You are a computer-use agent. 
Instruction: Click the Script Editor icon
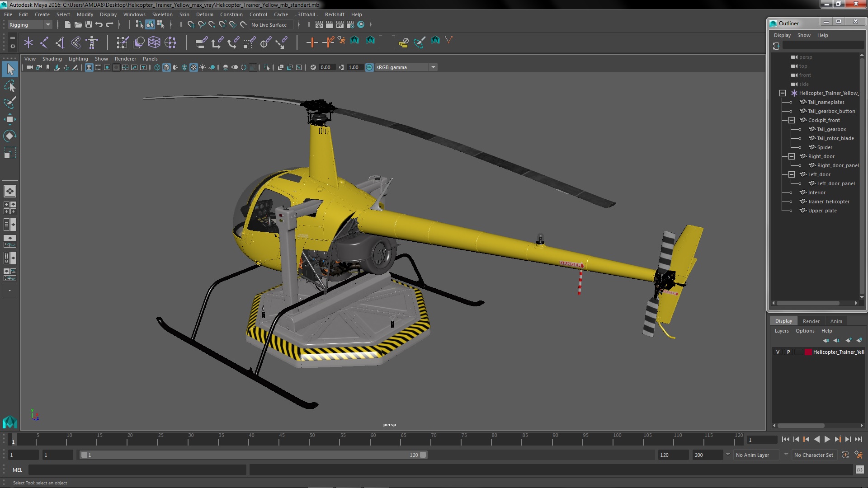(x=859, y=470)
